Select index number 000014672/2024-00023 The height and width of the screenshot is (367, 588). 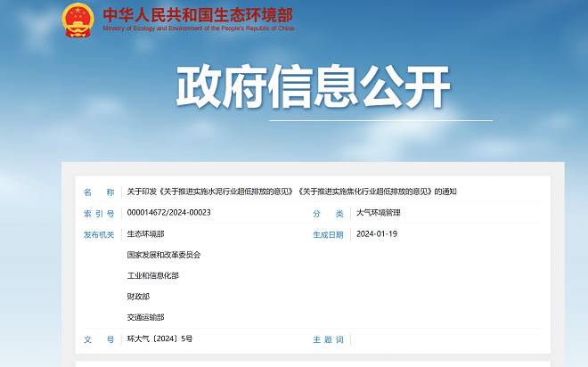[x=168, y=213]
